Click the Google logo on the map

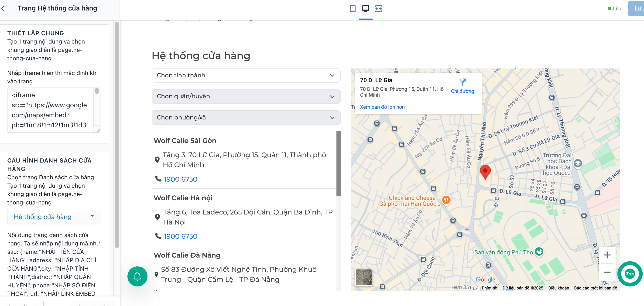(485, 279)
